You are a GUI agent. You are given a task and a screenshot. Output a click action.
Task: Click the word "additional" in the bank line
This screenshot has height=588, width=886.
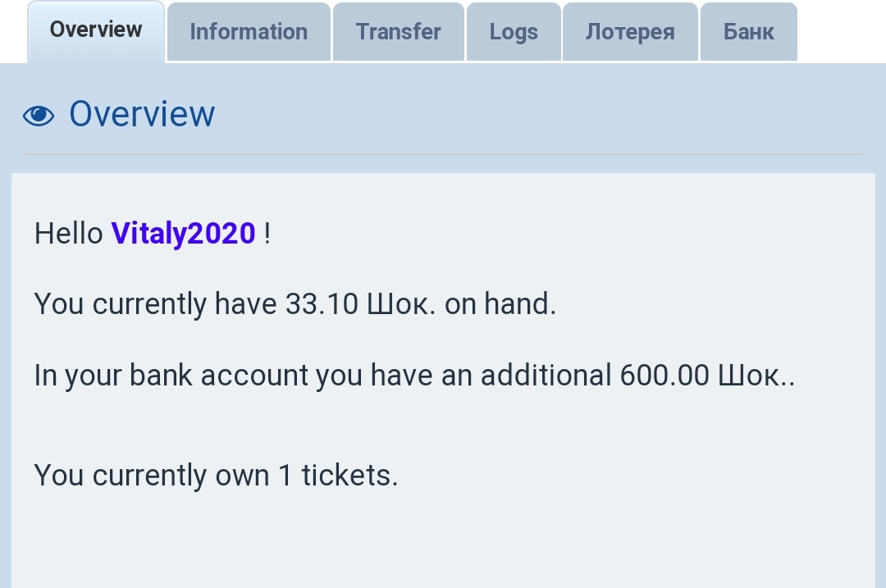coord(546,375)
